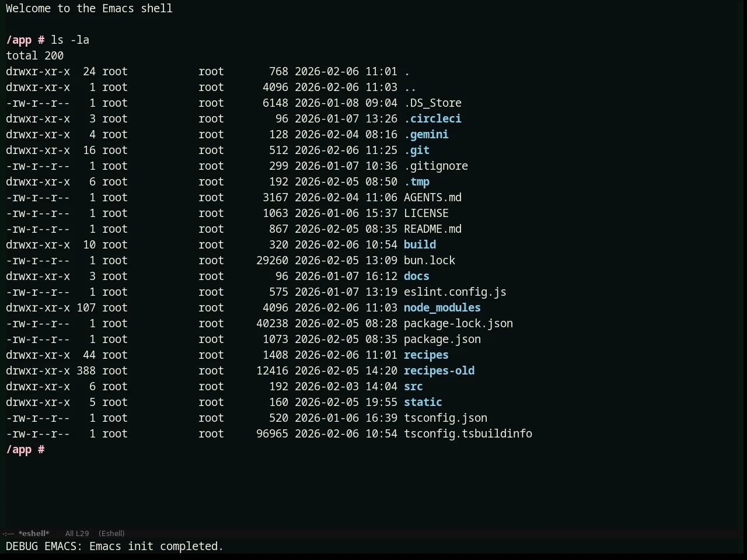Select package-lock.json in the listing
747x560 pixels.
pyautogui.click(x=458, y=323)
